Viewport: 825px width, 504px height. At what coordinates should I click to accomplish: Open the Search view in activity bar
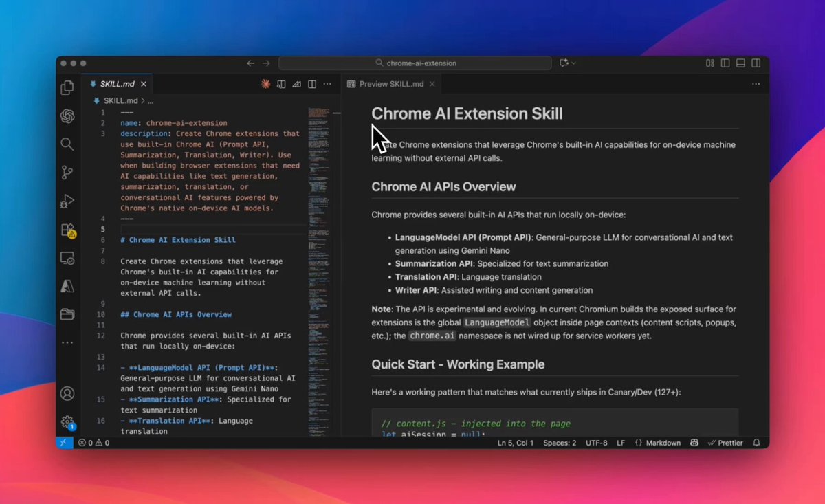point(67,144)
